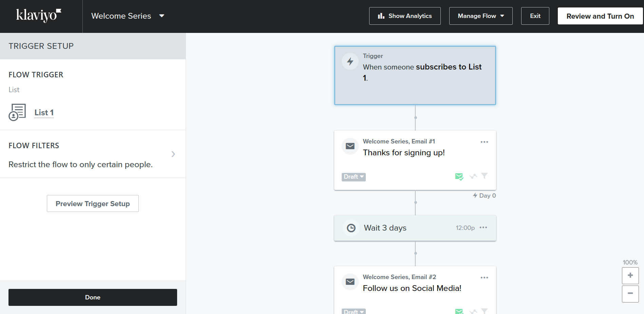The width and height of the screenshot is (644, 314).
Task: Expand the Flow Filters section chevron
Action: pos(173,154)
